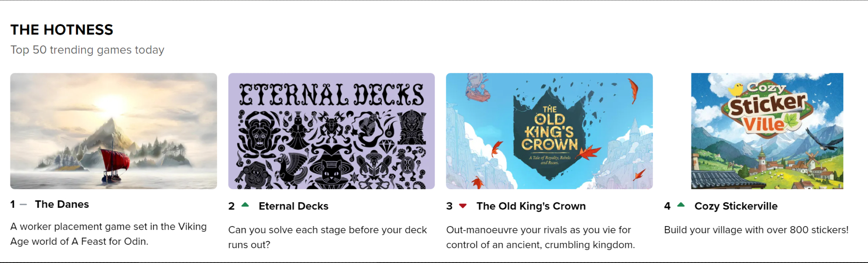Open The Old King's Crown cover artwork
Screen dimensions: 868x263
549,131
